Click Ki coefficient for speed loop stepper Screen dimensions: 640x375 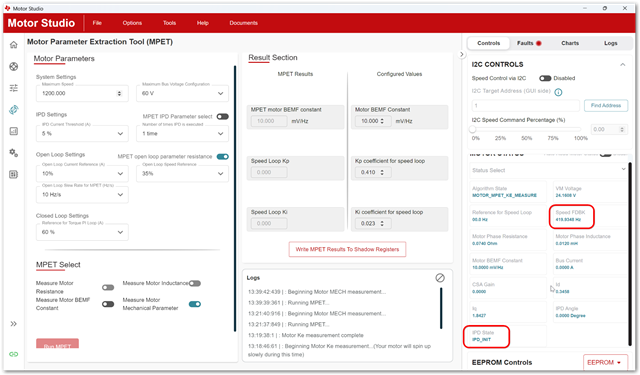click(x=382, y=224)
